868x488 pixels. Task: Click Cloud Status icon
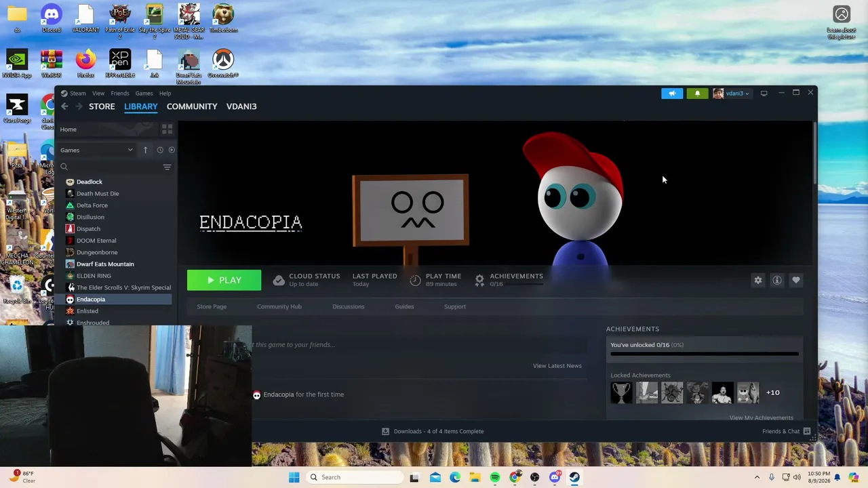pyautogui.click(x=279, y=280)
